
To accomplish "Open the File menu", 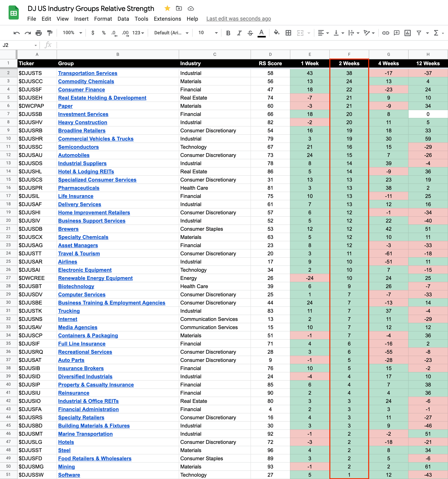I will tap(32, 19).
